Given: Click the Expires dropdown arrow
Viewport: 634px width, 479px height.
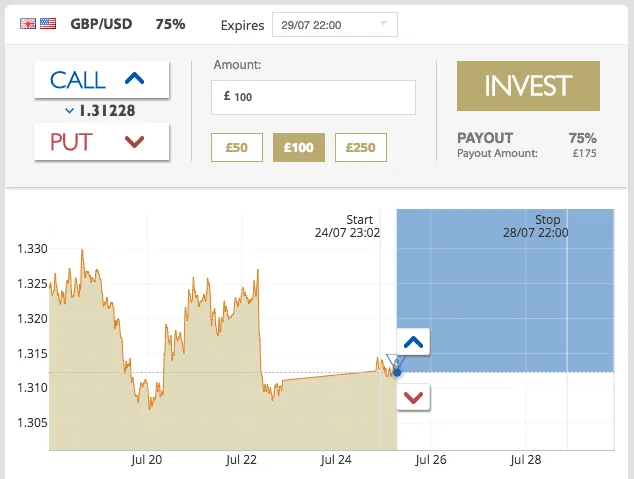Looking at the screenshot, I should tap(384, 25).
